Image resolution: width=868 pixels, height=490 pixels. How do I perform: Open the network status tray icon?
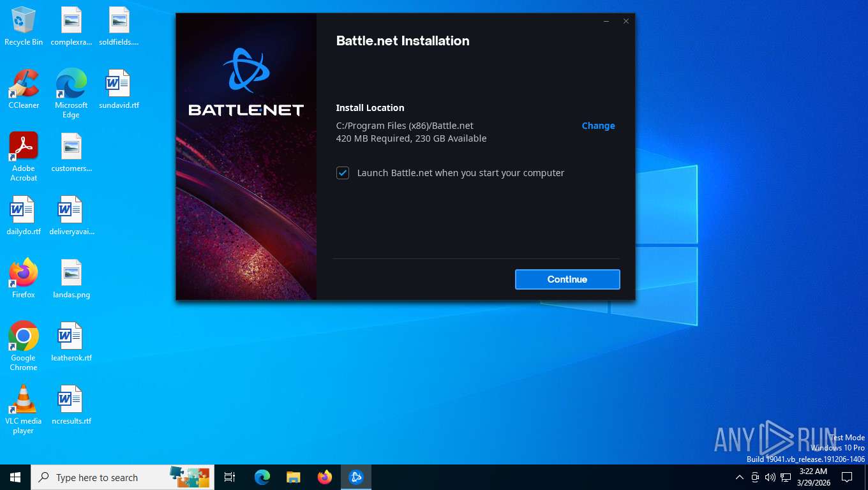(786, 477)
